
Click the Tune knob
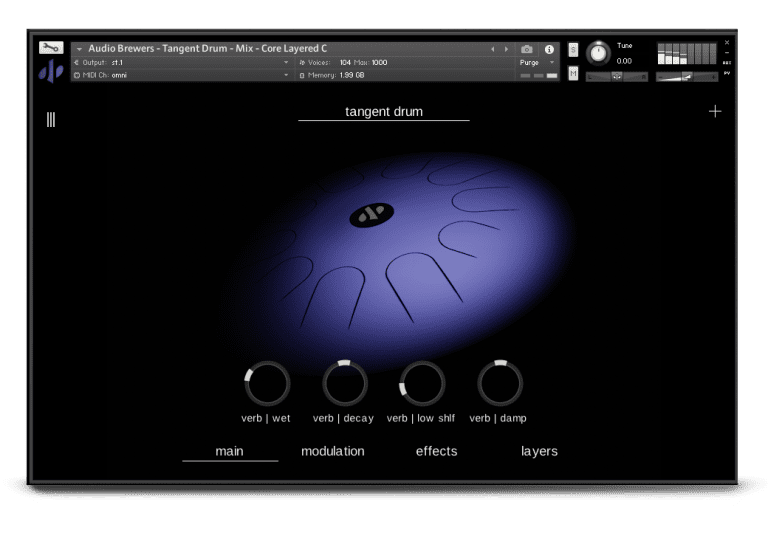598,53
